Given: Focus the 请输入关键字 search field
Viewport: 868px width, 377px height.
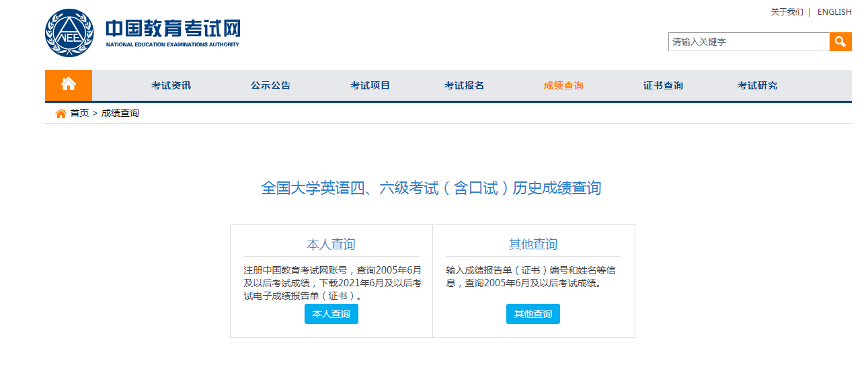Looking at the screenshot, I should 749,42.
